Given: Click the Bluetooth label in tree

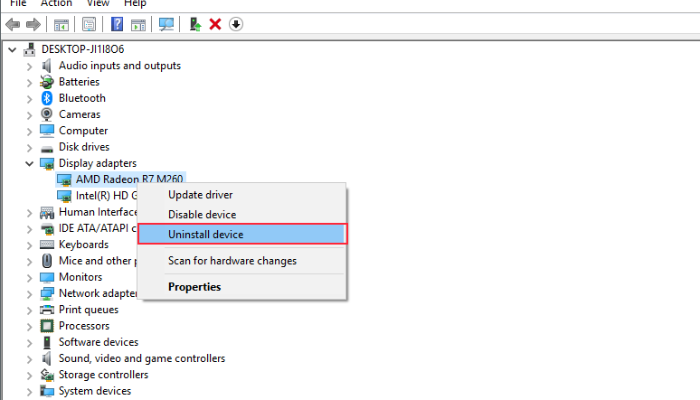Looking at the screenshot, I should pyautogui.click(x=83, y=98).
